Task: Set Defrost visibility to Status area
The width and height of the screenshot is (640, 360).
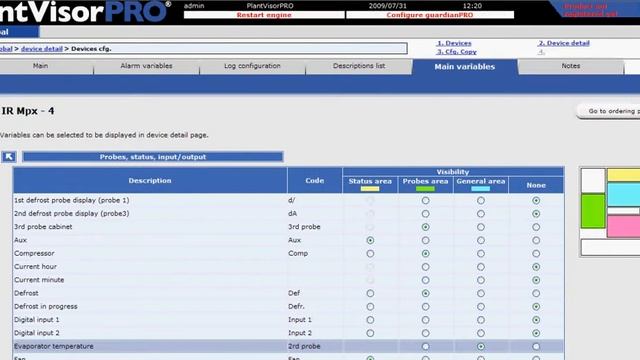Action: pyautogui.click(x=370, y=293)
